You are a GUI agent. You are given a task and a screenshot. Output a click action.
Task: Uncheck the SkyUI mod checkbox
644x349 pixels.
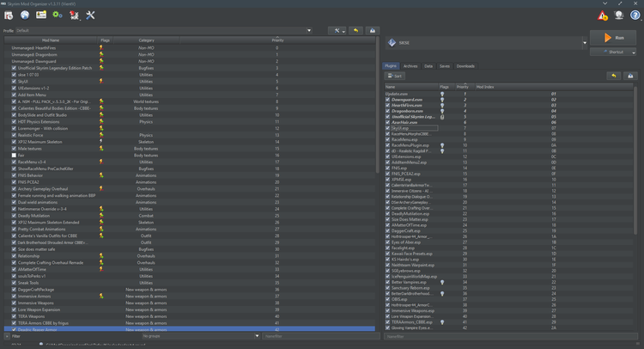coord(14,82)
